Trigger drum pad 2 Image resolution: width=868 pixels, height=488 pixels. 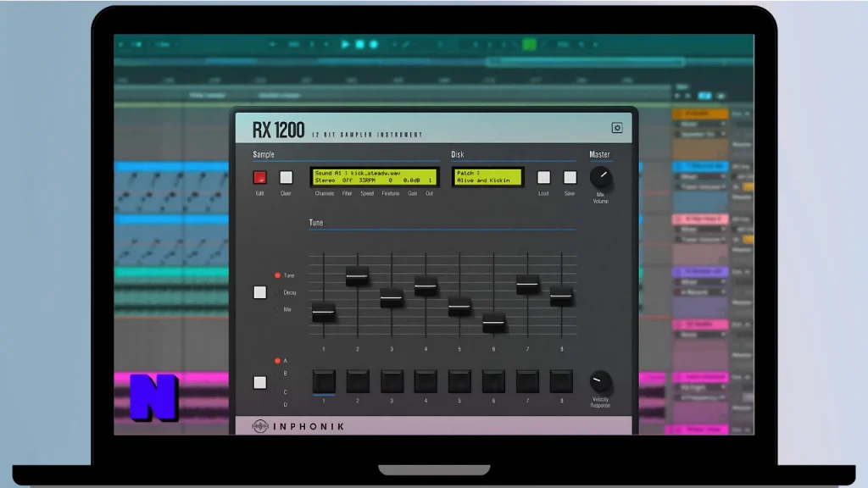click(x=358, y=382)
